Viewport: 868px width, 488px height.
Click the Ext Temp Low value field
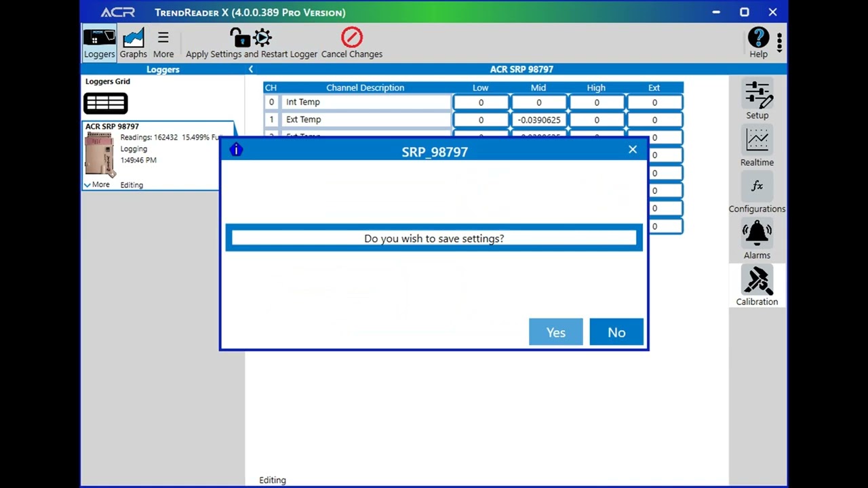point(481,120)
